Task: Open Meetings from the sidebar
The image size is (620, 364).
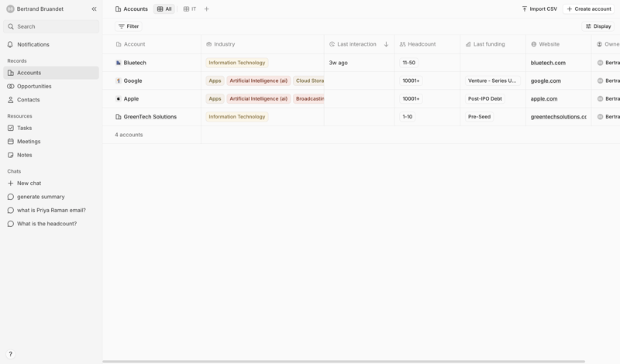Action: tap(29, 142)
